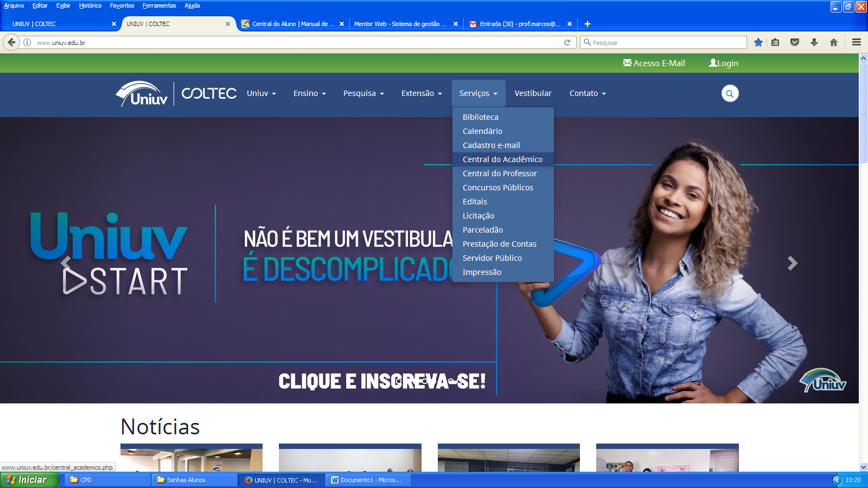868x488 pixels.
Task: Click the site search magnifier icon
Action: [x=730, y=94]
